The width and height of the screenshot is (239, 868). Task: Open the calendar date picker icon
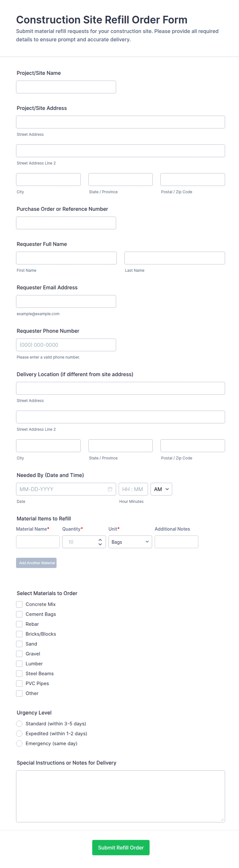[x=110, y=489]
